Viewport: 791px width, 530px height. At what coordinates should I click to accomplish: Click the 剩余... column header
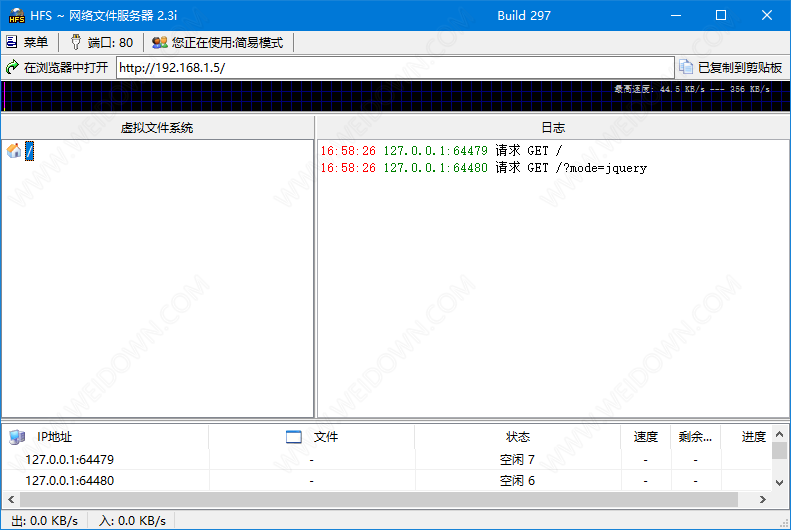coord(695,437)
